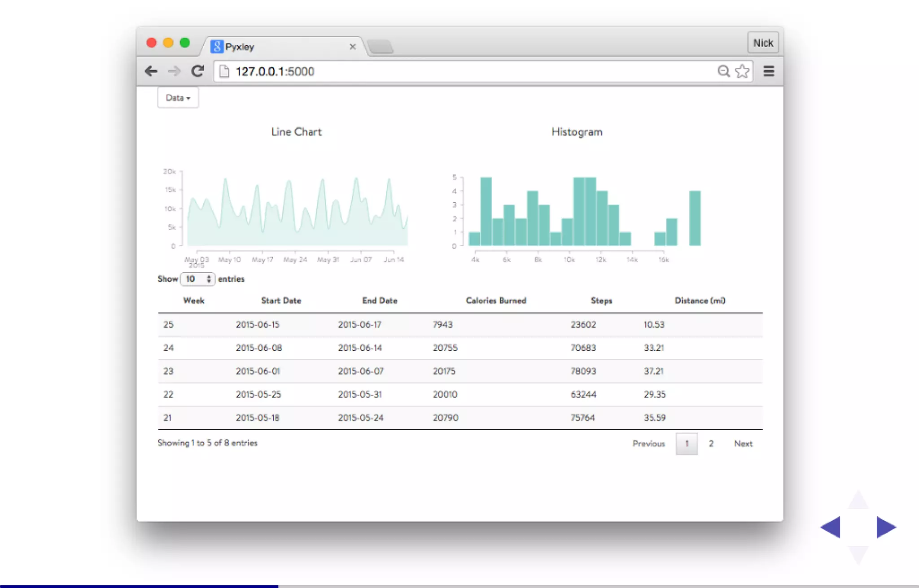Screen dimensions: 919x588
Task: Bookmark page using star icon
Action: coord(742,71)
